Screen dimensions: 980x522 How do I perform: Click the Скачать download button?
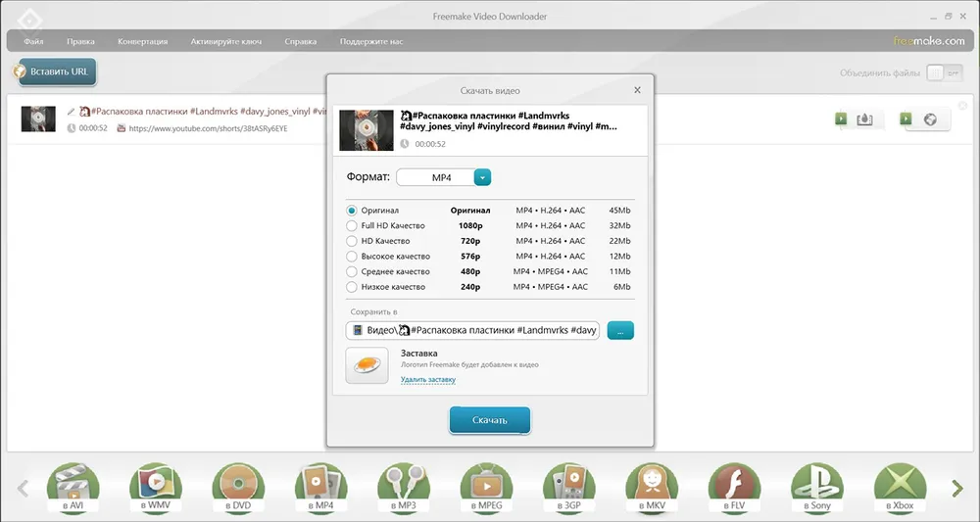[489, 420]
